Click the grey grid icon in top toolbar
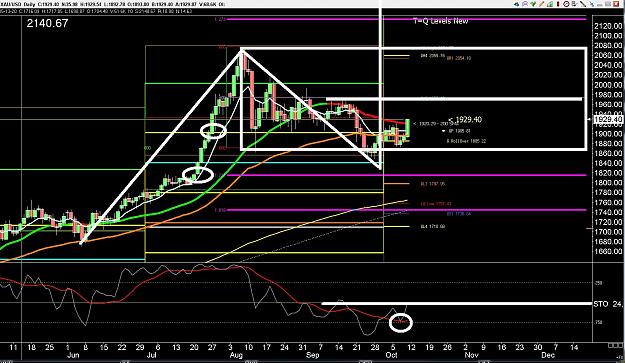The height and width of the screenshot is (363, 625). click(x=608, y=4)
